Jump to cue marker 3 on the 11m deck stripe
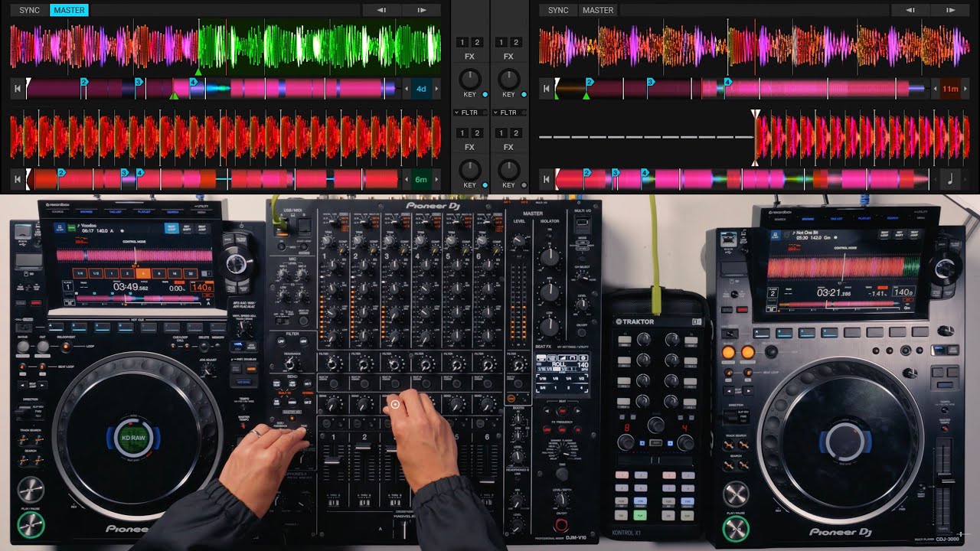980x551 pixels. click(650, 81)
